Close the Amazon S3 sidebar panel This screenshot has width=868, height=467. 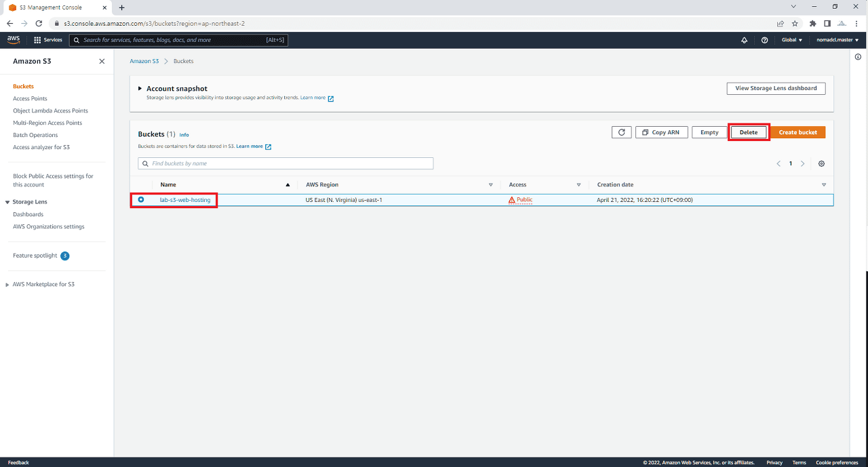[102, 61]
